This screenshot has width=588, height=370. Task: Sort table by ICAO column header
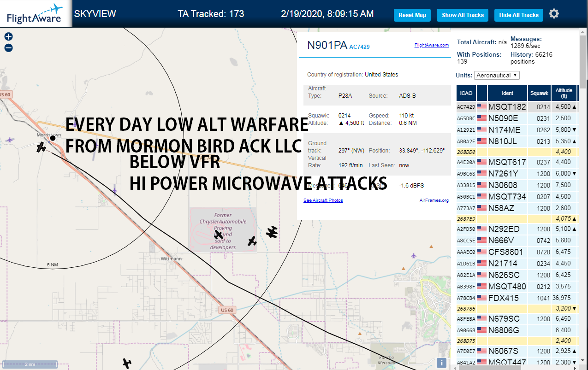click(466, 93)
